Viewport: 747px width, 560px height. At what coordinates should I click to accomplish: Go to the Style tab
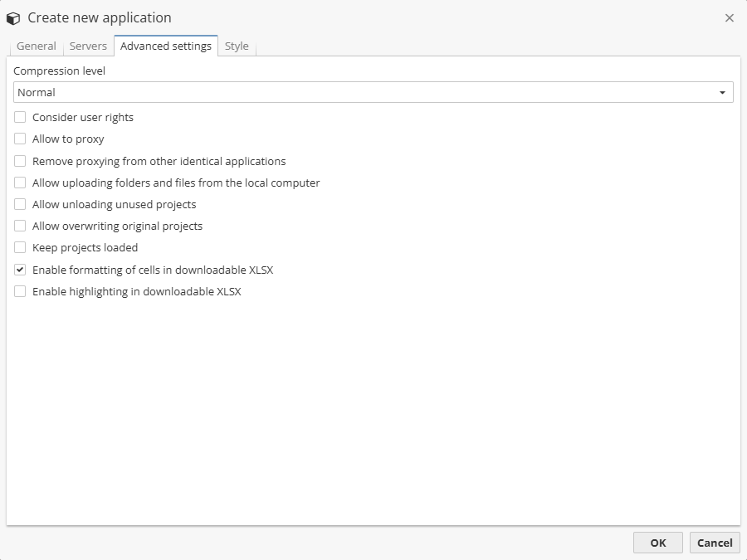[x=237, y=46]
